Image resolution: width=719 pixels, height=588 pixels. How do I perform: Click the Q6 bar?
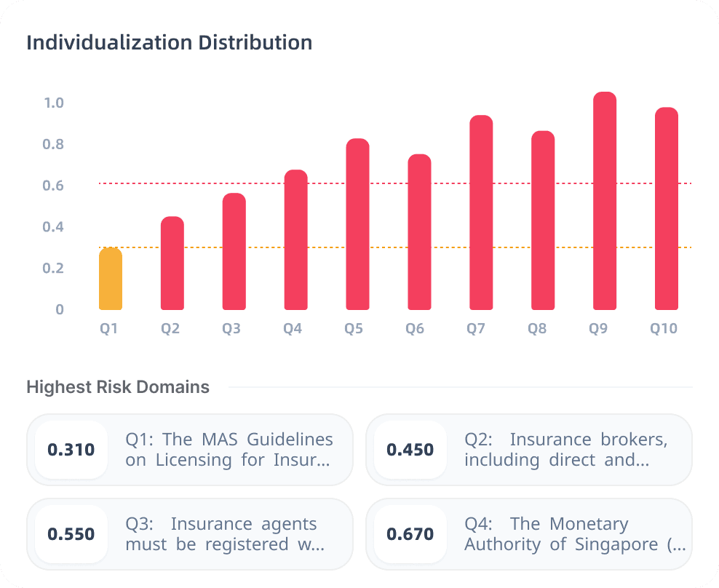[419, 232]
